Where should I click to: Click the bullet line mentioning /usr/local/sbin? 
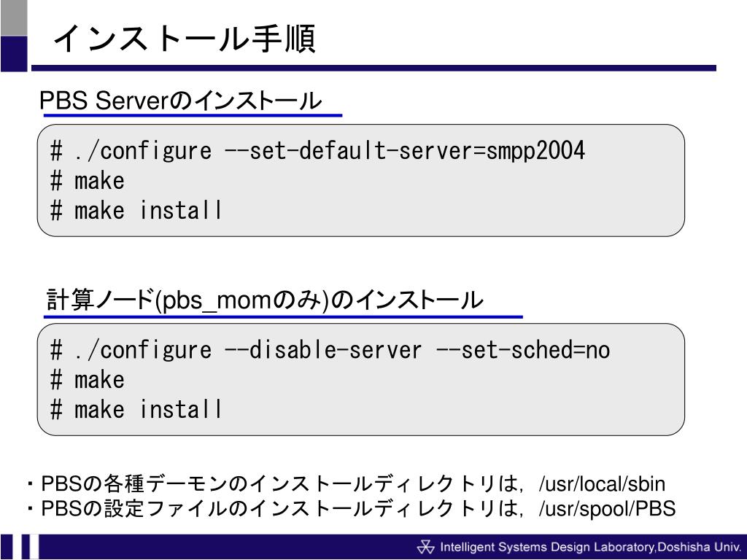(346, 484)
